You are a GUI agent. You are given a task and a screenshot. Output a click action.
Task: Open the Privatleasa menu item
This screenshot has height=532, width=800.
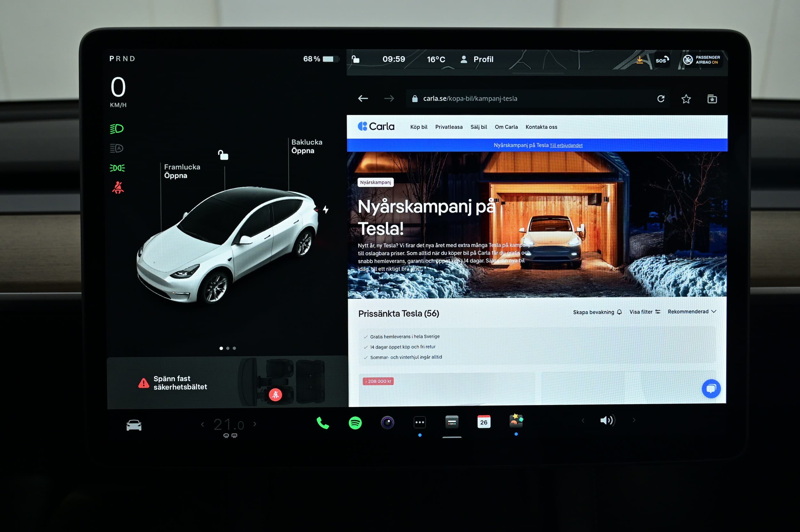[449, 127]
